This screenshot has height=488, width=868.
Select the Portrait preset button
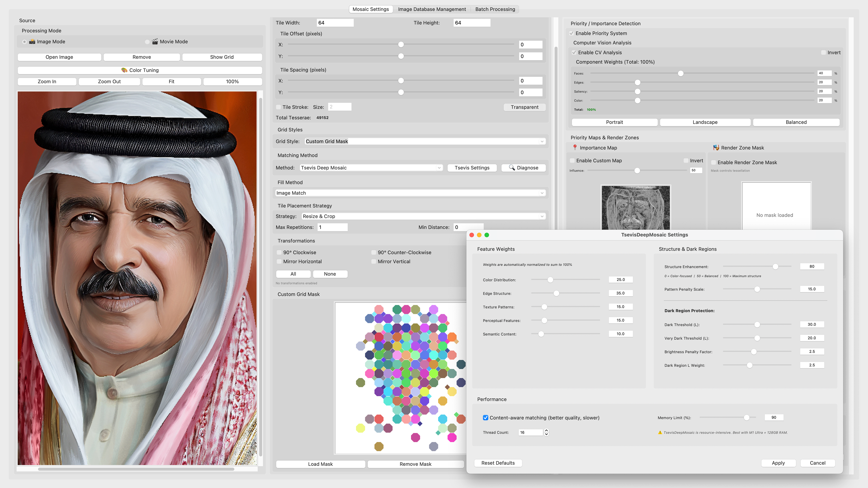tap(614, 122)
